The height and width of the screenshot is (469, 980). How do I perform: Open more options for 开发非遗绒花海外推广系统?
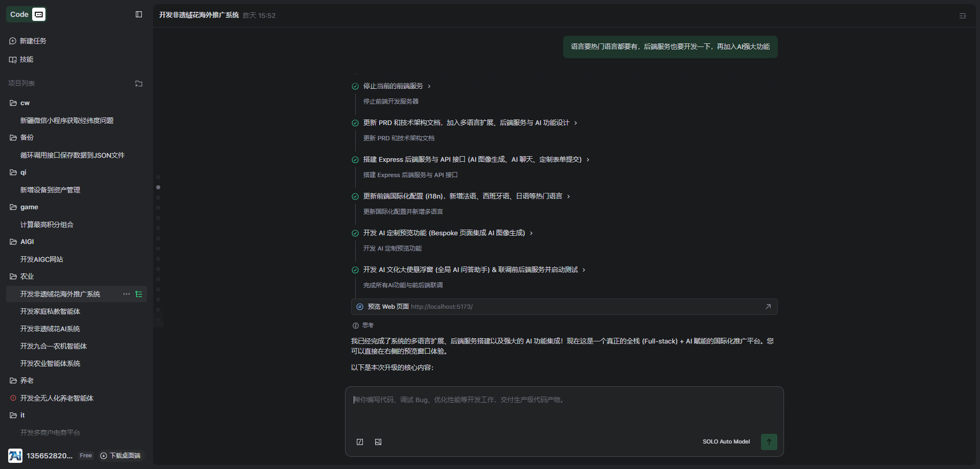(x=127, y=294)
